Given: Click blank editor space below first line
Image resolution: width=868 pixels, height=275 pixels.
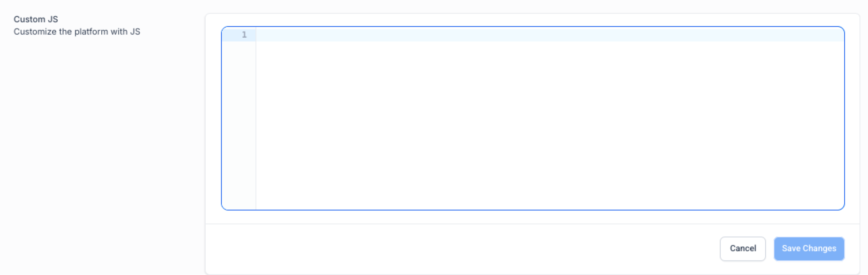Looking at the screenshot, I should [537, 96].
